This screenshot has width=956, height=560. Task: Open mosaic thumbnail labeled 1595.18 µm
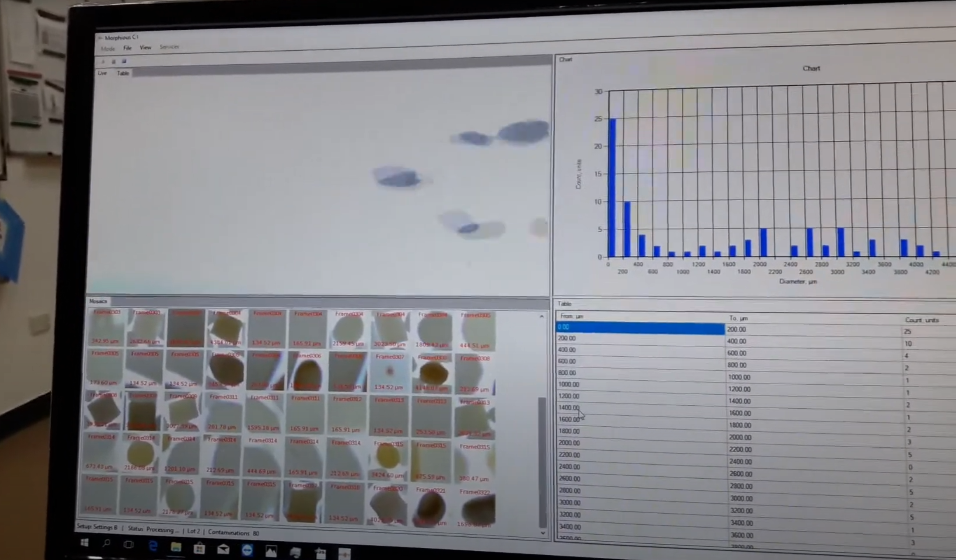(263, 413)
